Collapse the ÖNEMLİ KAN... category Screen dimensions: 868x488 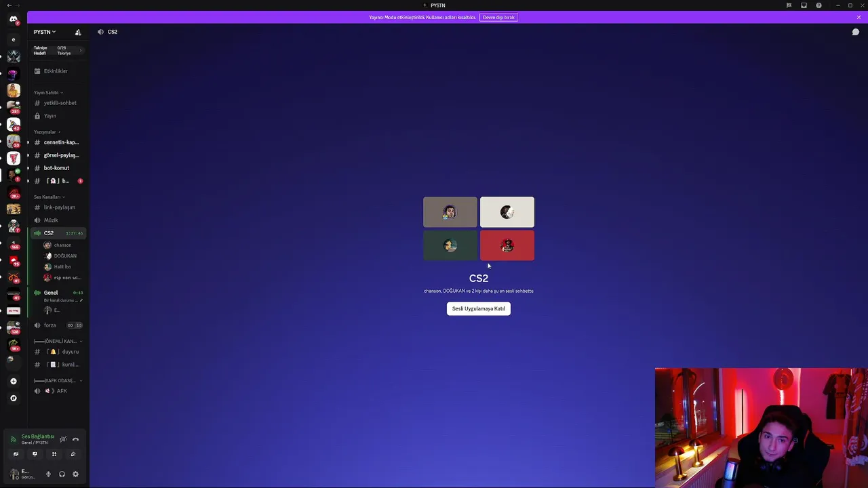58,342
